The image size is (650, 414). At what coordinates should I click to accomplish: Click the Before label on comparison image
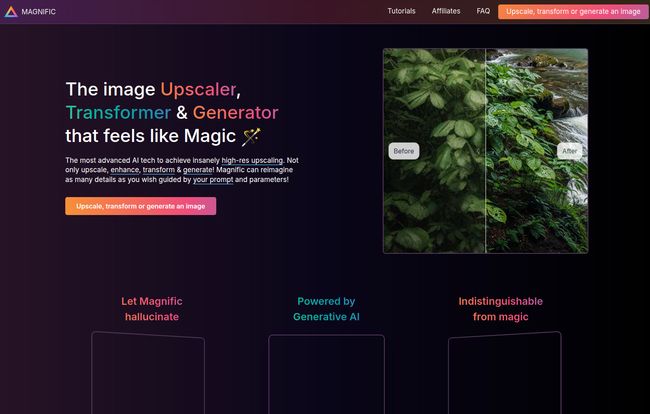[x=404, y=151]
